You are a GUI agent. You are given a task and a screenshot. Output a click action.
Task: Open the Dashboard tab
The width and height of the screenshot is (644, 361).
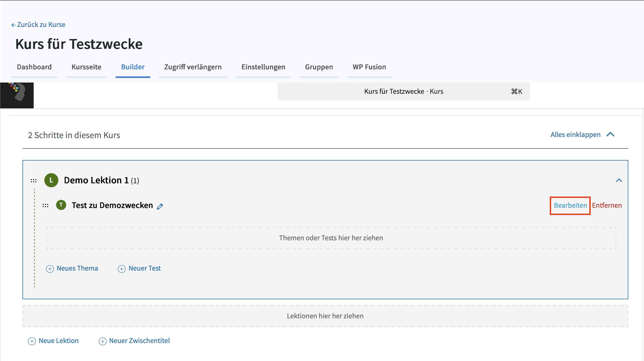pyautogui.click(x=34, y=67)
